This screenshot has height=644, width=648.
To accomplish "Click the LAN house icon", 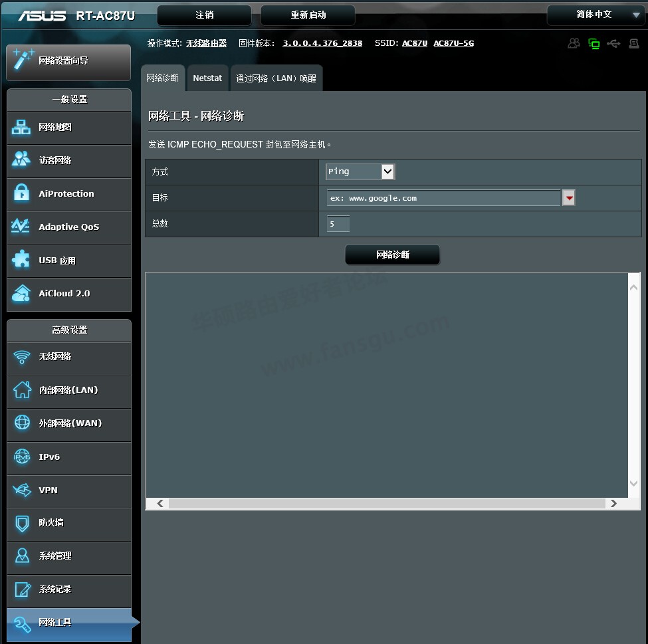I will [23, 389].
